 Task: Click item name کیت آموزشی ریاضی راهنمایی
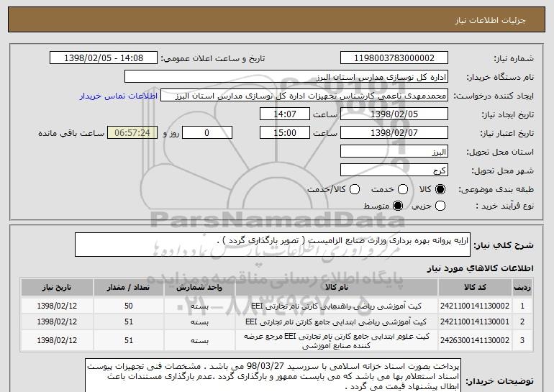click(x=337, y=306)
